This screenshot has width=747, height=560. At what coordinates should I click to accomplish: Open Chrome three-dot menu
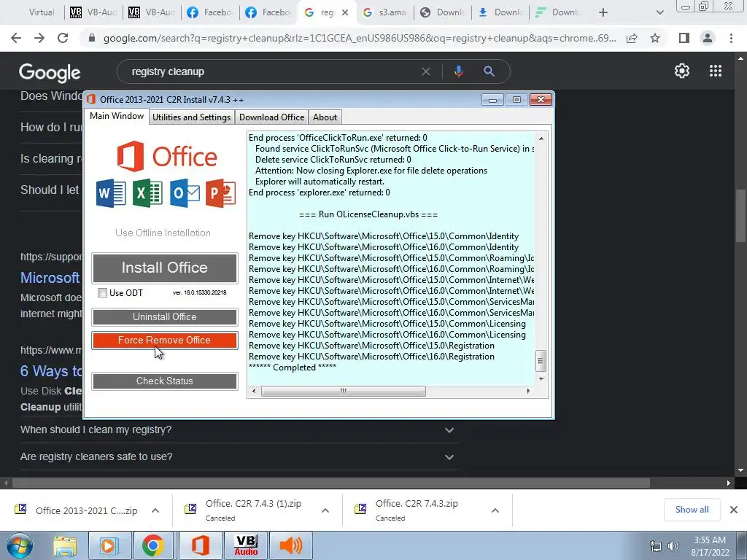pos(731,38)
